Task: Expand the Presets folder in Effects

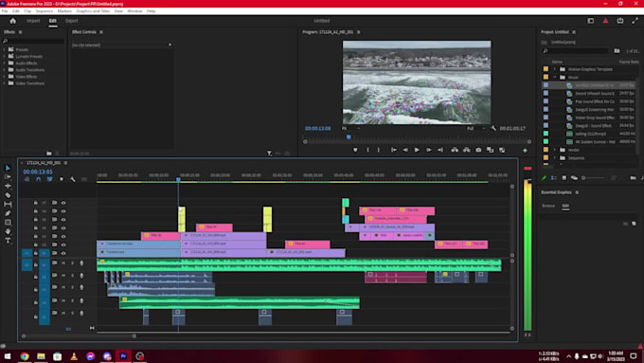Action: point(5,49)
